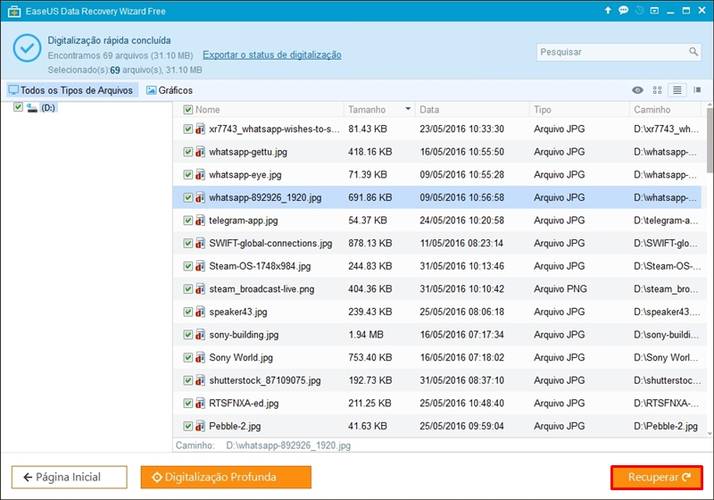Switch to list view
This screenshot has width=714, height=500.
677,90
